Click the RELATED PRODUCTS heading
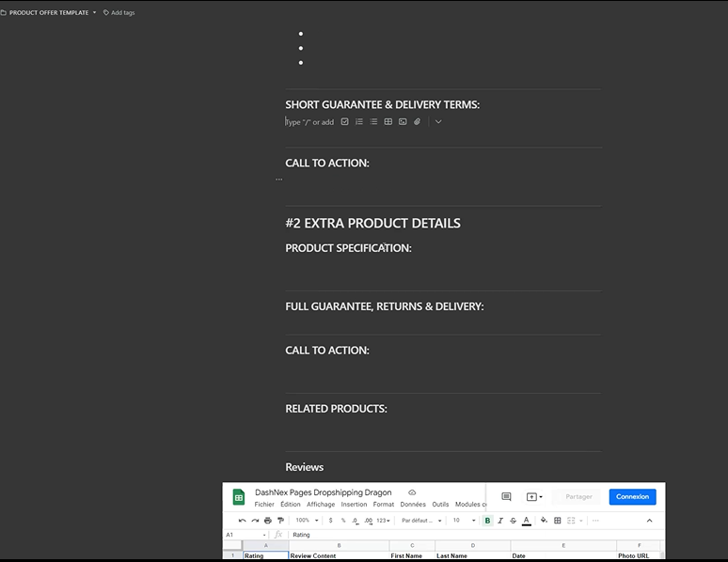This screenshot has width=728, height=562. point(336,409)
